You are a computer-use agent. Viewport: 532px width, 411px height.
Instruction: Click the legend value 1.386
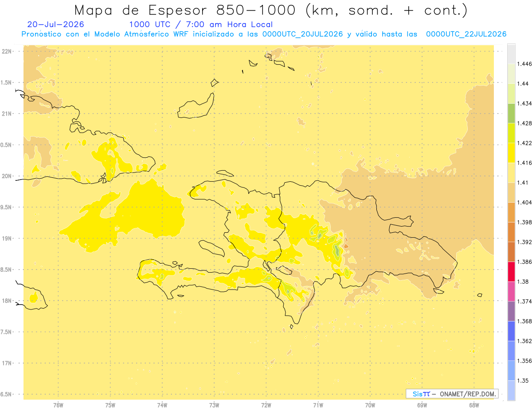pos(524,262)
